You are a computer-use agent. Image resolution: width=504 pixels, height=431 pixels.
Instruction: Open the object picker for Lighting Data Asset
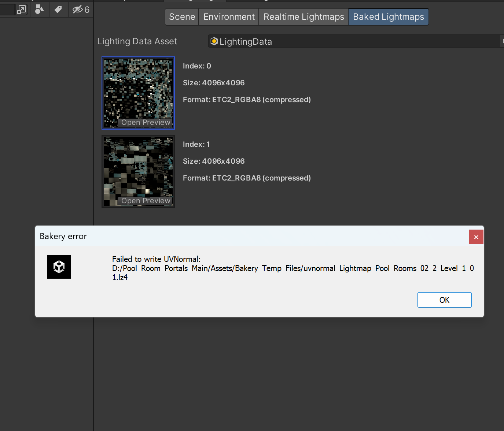point(502,41)
